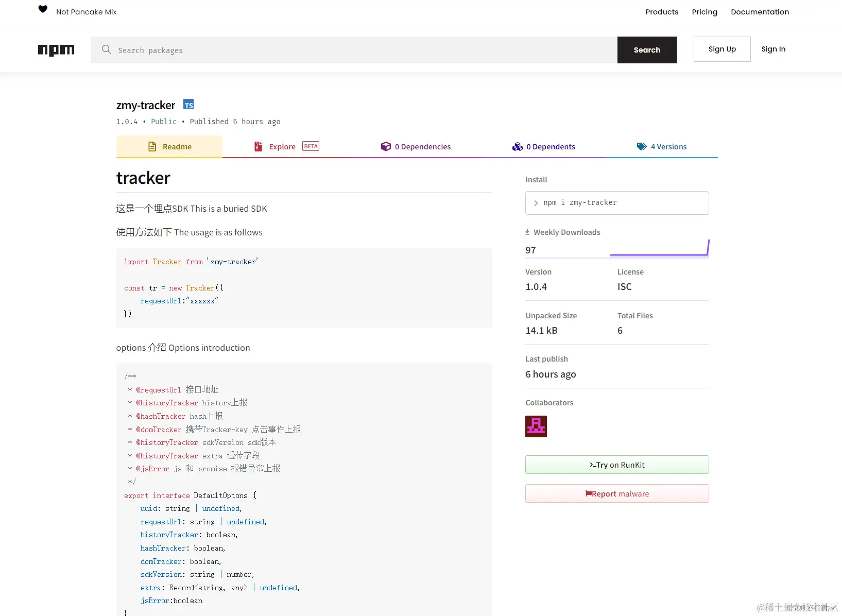The height and width of the screenshot is (616, 842).
Task: Copy the npm i zmy-tracker install command
Action: coord(617,203)
